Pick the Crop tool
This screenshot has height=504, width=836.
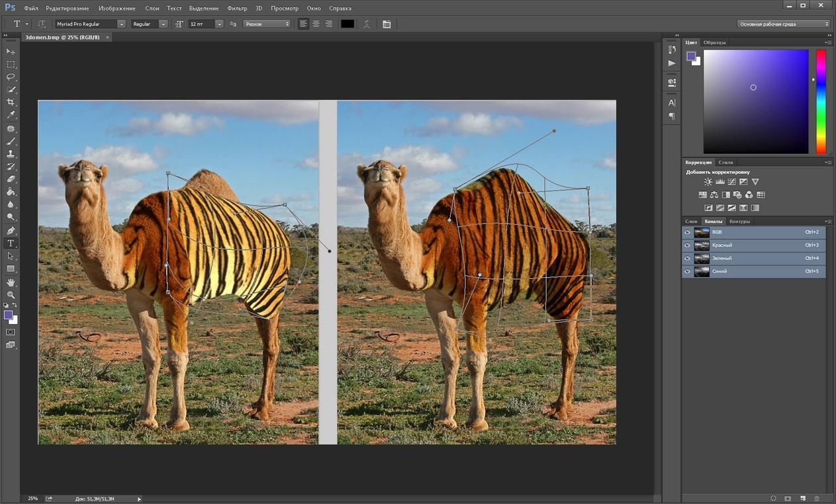pos(11,103)
